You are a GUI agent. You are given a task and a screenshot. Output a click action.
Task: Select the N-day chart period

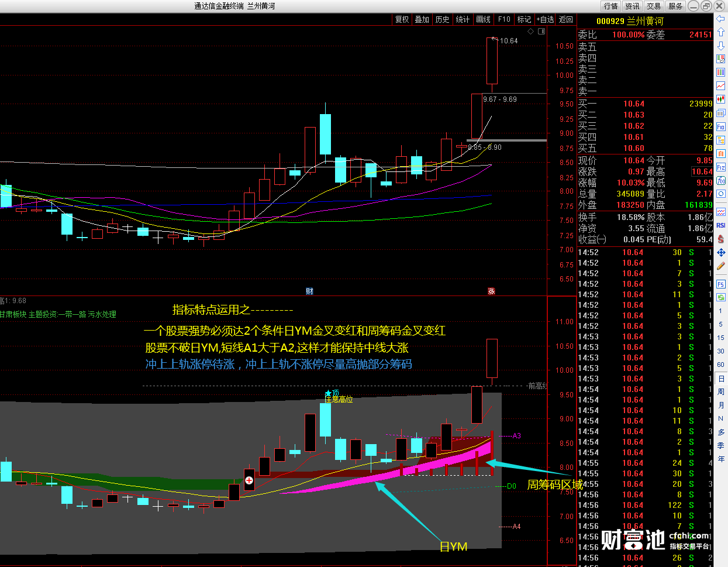tap(721, 418)
